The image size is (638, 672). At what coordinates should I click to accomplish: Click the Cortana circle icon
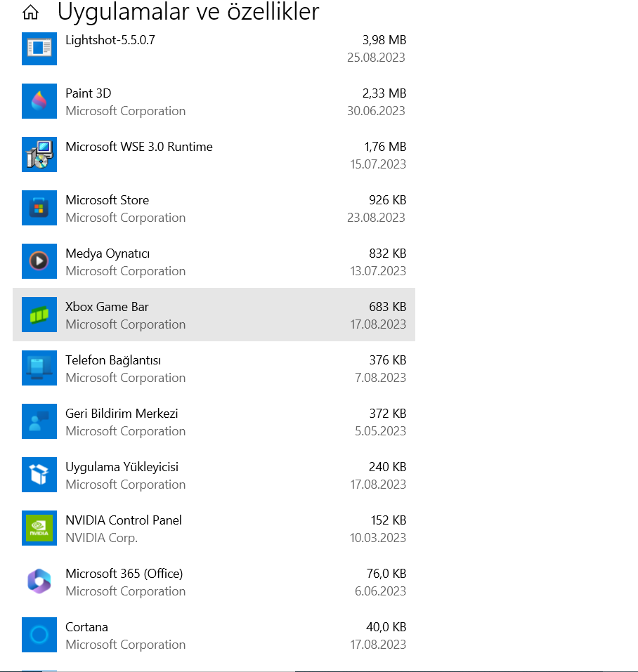(39, 635)
